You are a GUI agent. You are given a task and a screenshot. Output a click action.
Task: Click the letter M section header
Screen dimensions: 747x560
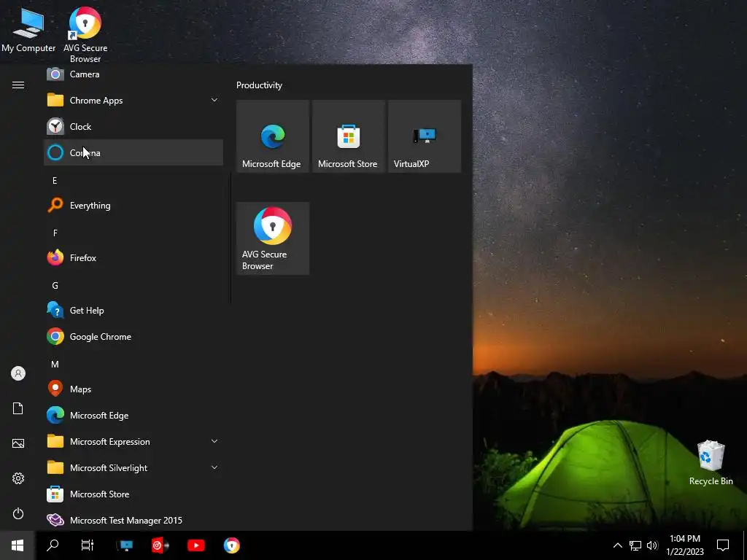[55, 365]
